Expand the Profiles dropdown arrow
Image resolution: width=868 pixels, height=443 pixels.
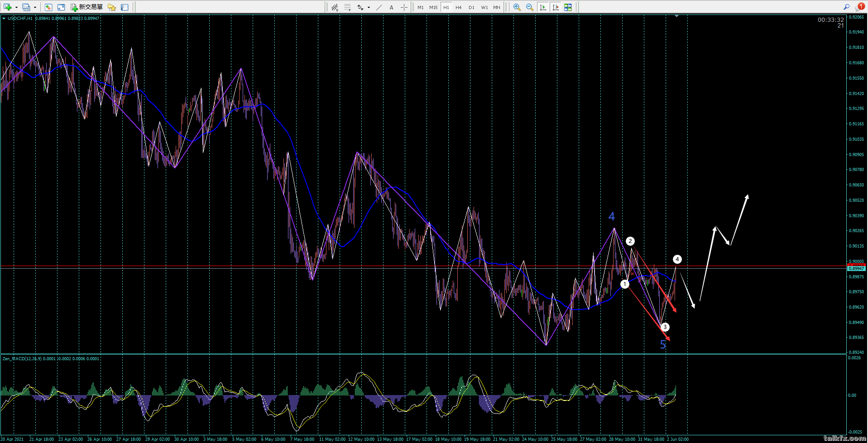click(35, 7)
